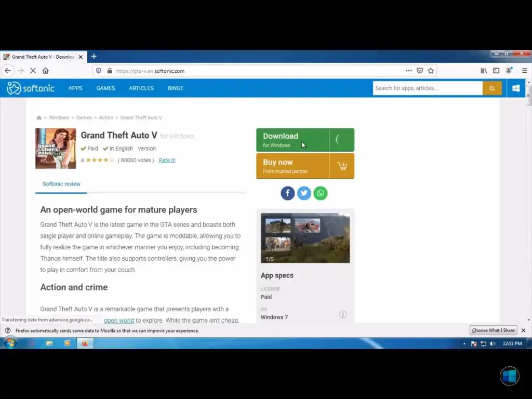Open BINGE in Softonic header
This screenshot has height=399, width=532.
[176, 88]
